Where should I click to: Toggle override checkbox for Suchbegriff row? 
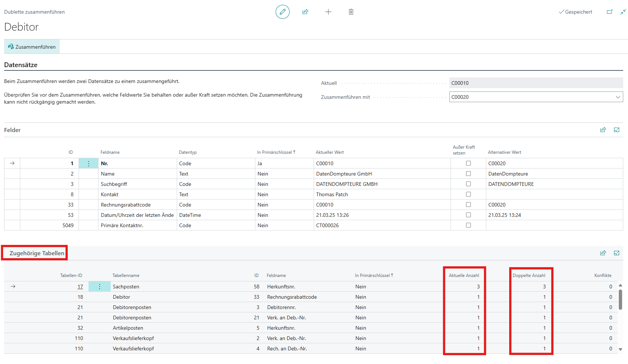(x=468, y=184)
